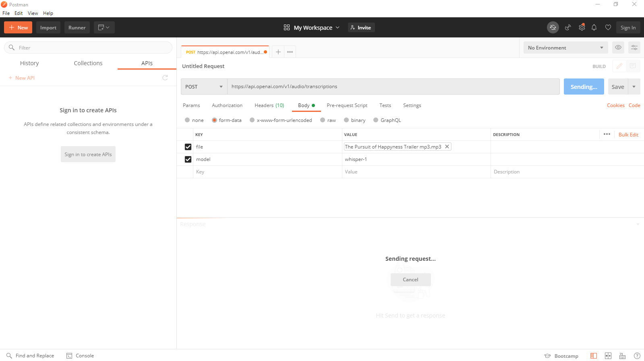The width and height of the screenshot is (644, 361).
Task: Open the request Settings tab
Action: 412,105
